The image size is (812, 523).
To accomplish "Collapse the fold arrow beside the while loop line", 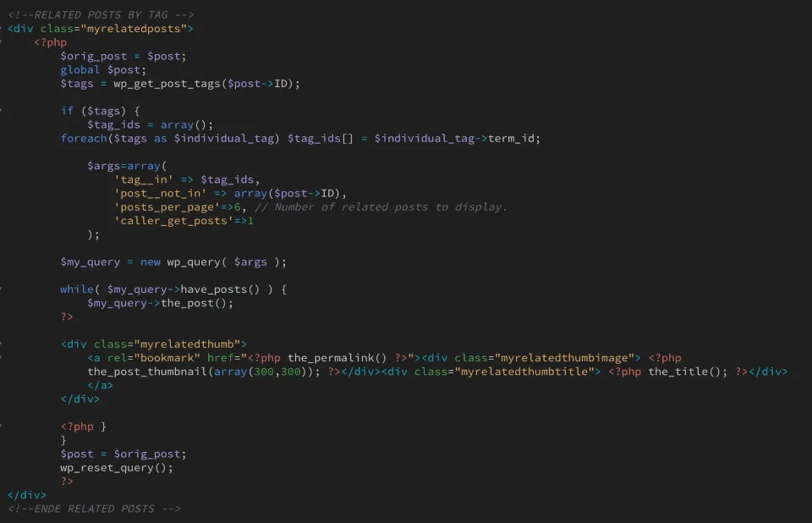I will pos(3,289).
